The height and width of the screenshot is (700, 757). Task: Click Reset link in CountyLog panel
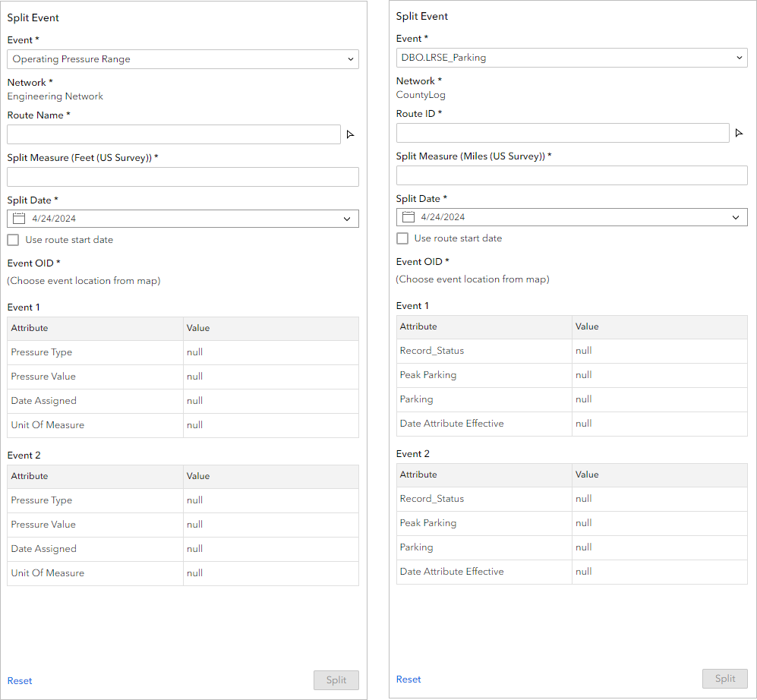(408, 680)
